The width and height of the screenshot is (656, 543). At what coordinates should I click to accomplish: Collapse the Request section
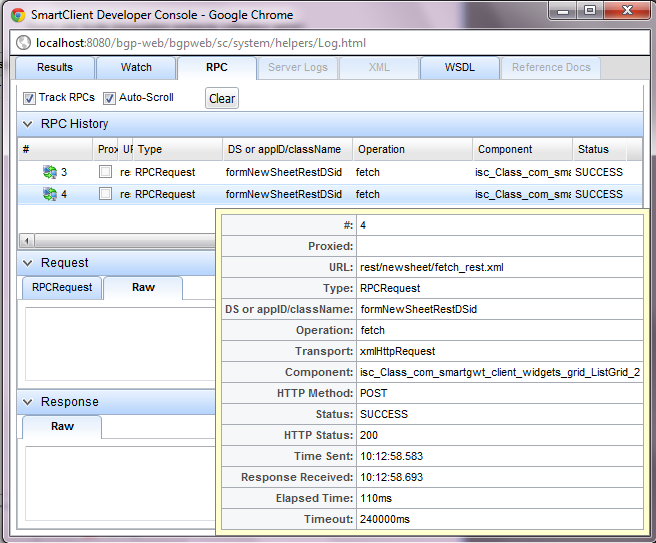[28, 263]
